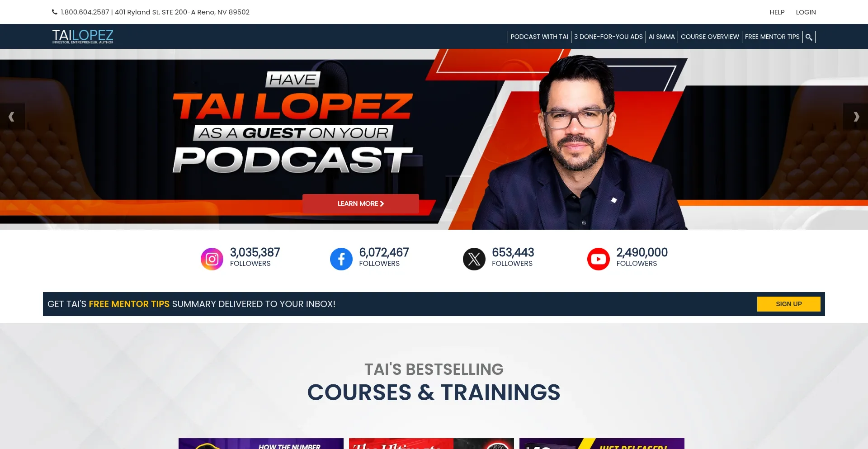Select AI SMMA in navigation
868x449 pixels.
(x=661, y=37)
